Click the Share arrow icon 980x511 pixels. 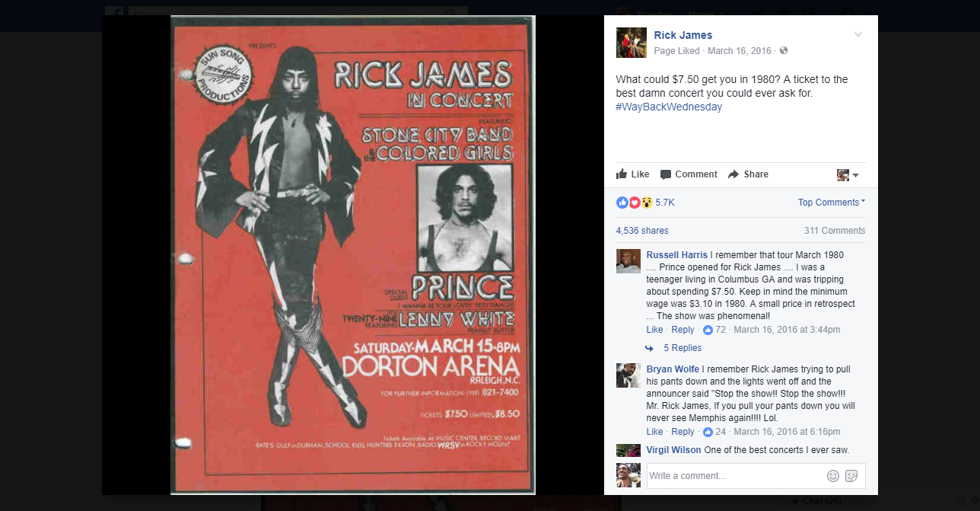(x=733, y=174)
